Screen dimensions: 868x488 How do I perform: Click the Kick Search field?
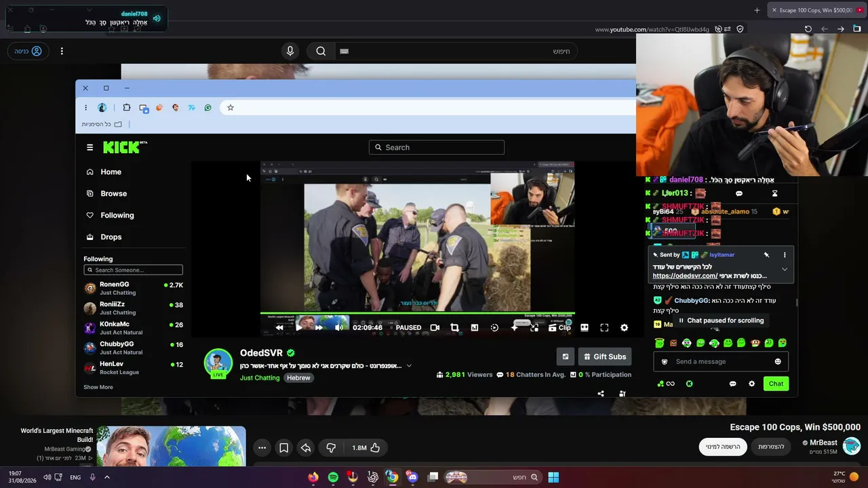[437, 147]
